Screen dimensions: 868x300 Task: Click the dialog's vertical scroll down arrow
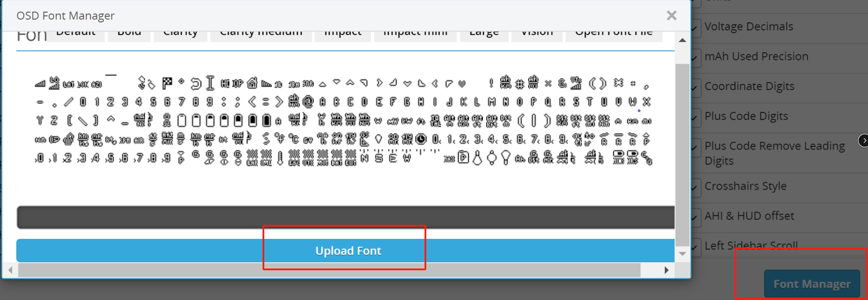click(682, 254)
